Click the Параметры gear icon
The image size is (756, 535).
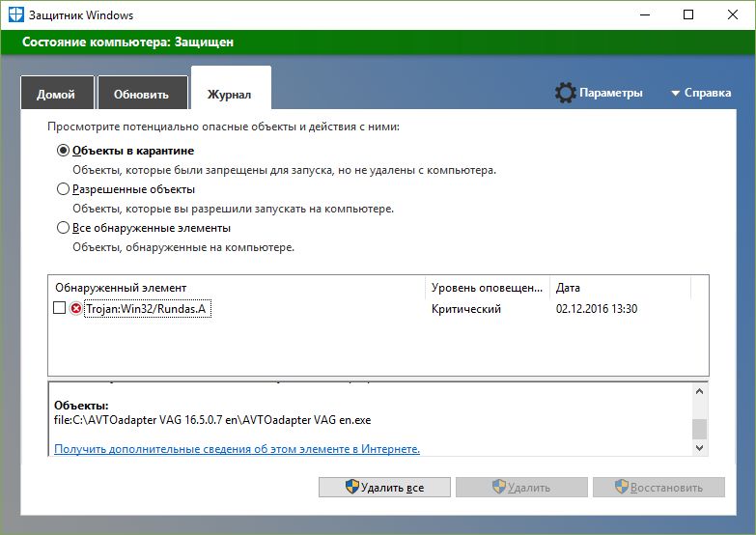[565, 94]
